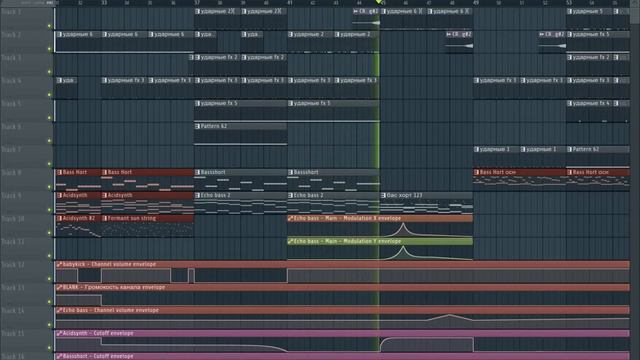
Task: Click the Bassshort clip icon at bar 41
Action: click(291, 172)
